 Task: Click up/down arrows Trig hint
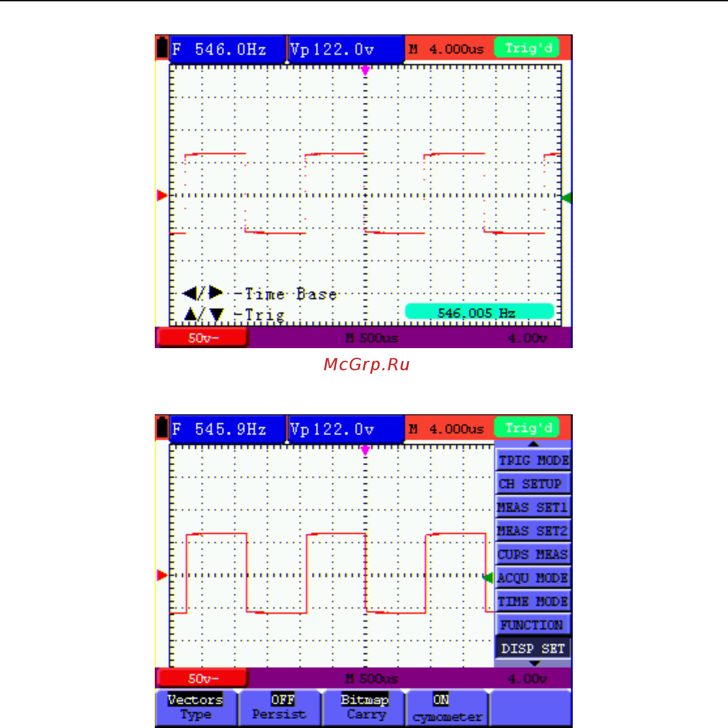(x=234, y=314)
